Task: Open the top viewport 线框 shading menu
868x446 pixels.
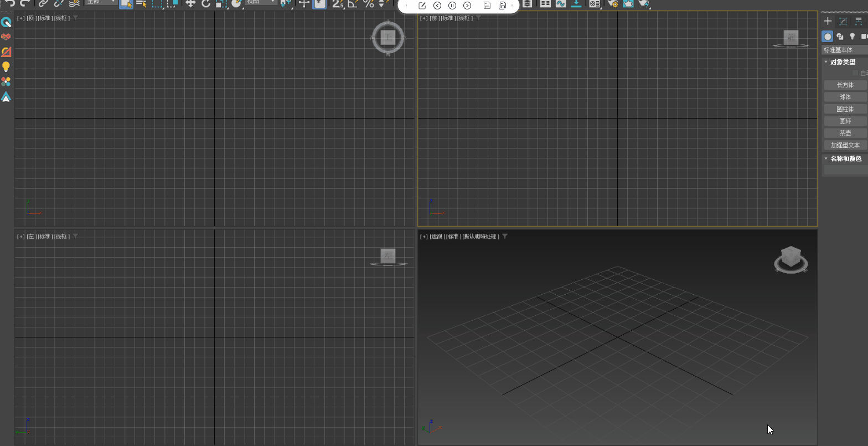Action: pyautogui.click(x=62, y=18)
